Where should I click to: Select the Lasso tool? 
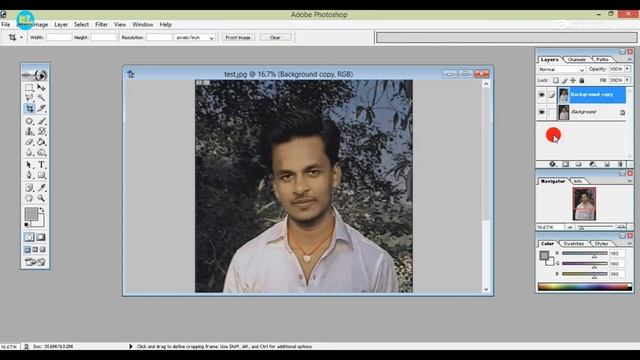[x=29, y=98]
